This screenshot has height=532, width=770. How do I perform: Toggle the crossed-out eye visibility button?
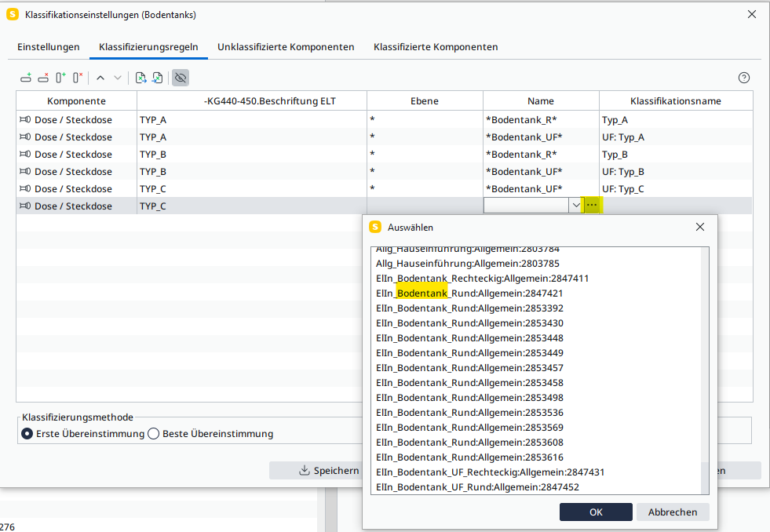[x=181, y=78]
